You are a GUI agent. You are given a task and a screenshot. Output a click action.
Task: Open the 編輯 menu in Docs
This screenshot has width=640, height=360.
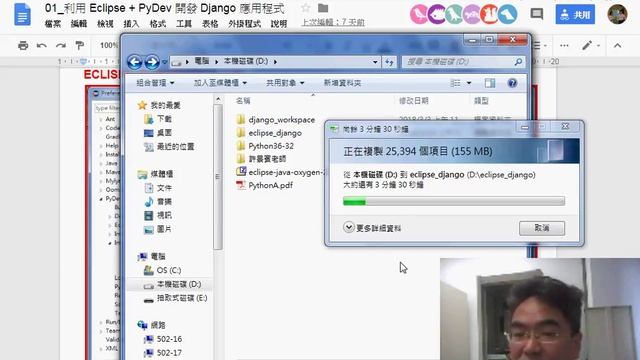tap(79, 24)
